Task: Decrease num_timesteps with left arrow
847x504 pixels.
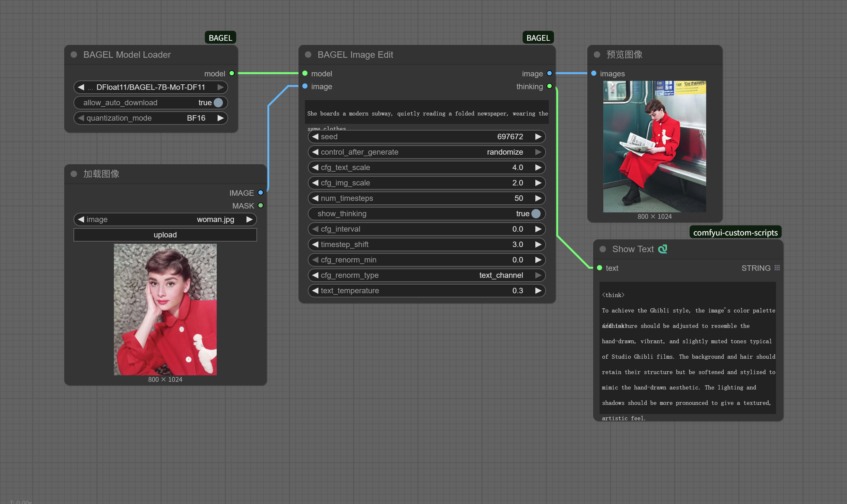Action: 315,198
